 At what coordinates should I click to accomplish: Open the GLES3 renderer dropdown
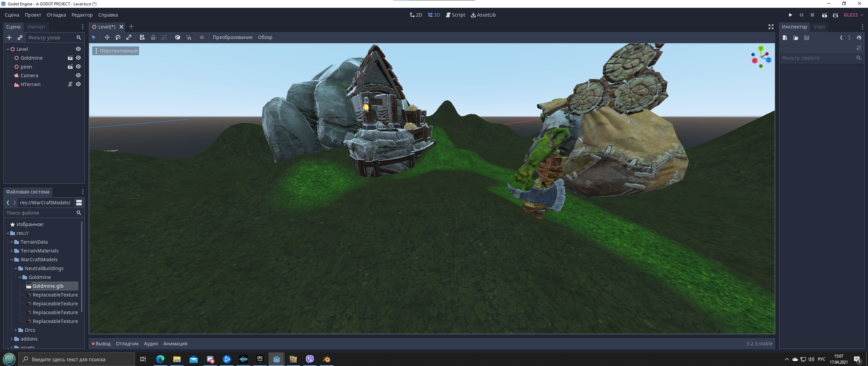click(853, 15)
